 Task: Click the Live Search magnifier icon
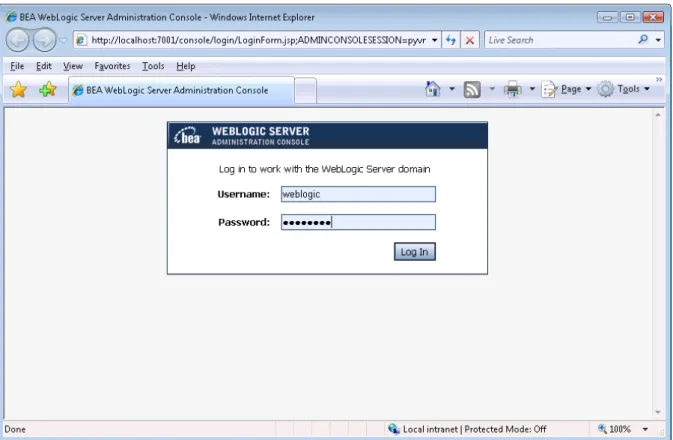(643, 39)
